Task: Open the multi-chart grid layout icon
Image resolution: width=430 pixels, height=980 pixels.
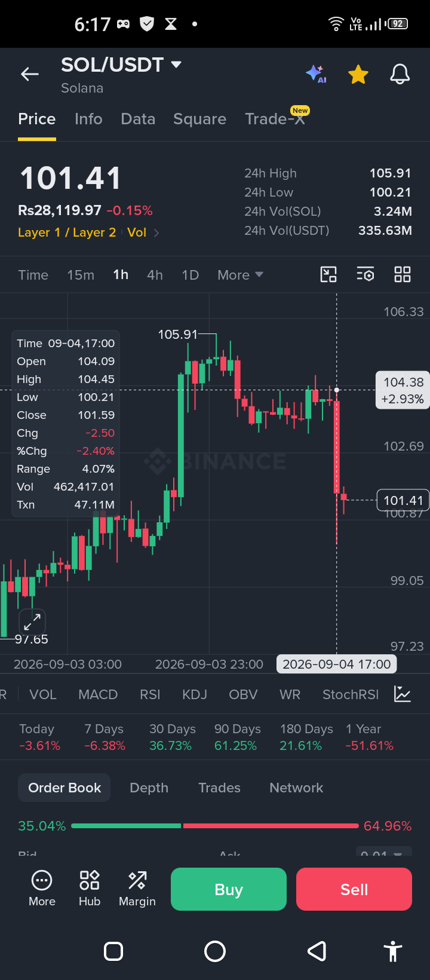Action: (403, 274)
